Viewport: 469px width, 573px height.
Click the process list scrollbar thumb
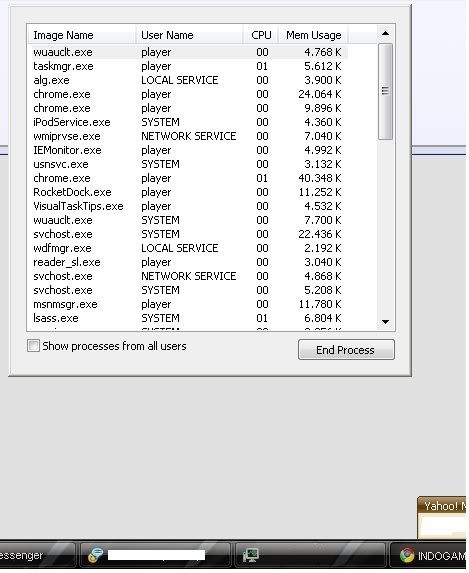(385, 91)
